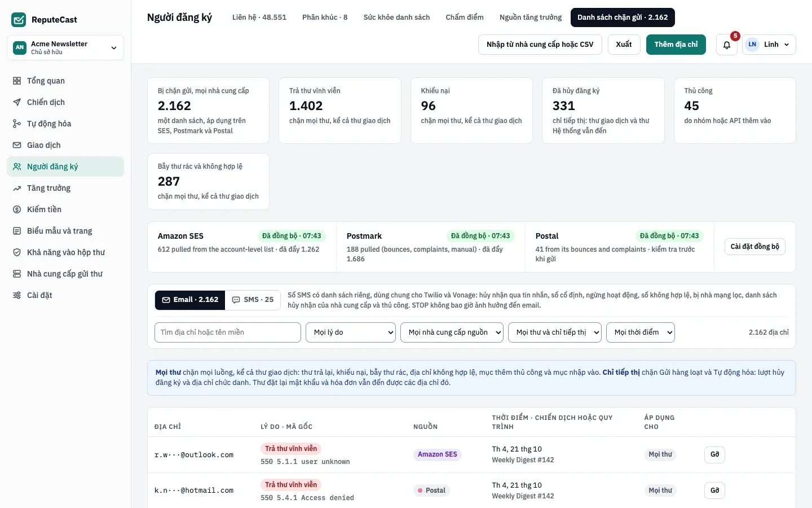Viewport: 812px width, 508px height.
Task: Switch to Liên hệ · 48.551 tab
Action: [x=259, y=17]
